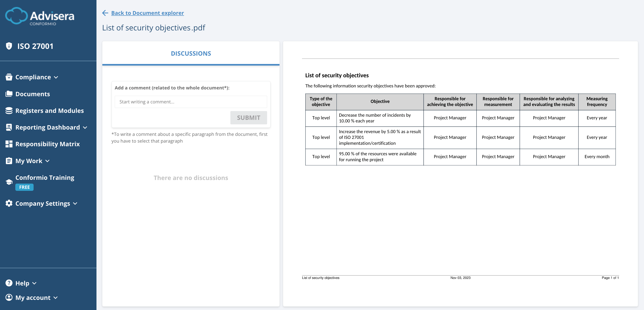Switch to the Discussions tab

(191, 53)
